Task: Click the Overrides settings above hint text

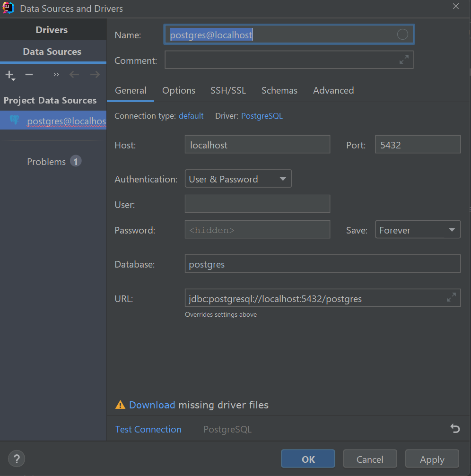Action: (221, 314)
